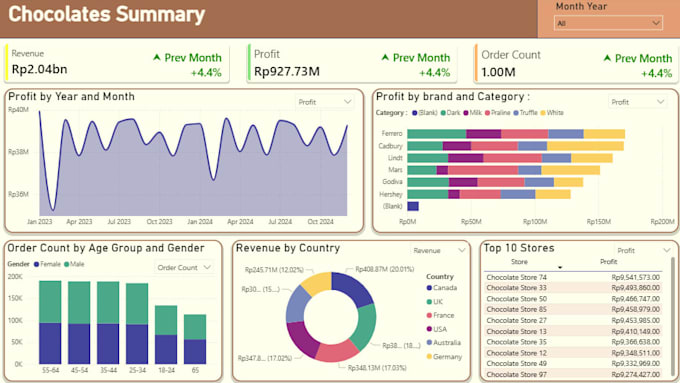This screenshot has width=680, height=383.
Task: Click the Revenue Rp2.04bn card value
Action: 39,69
